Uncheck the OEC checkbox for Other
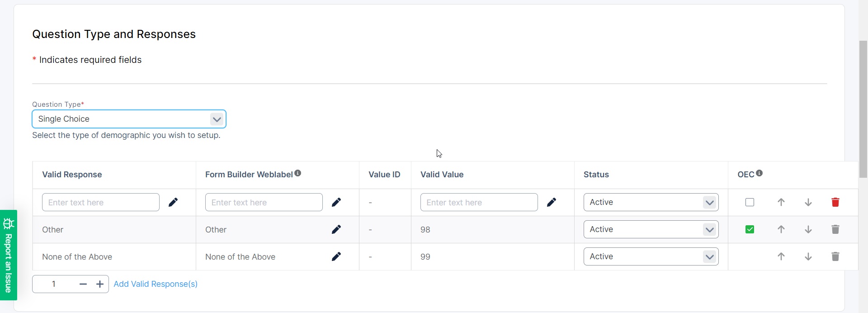Viewport: 868px width, 313px height. [x=750, y=229]
